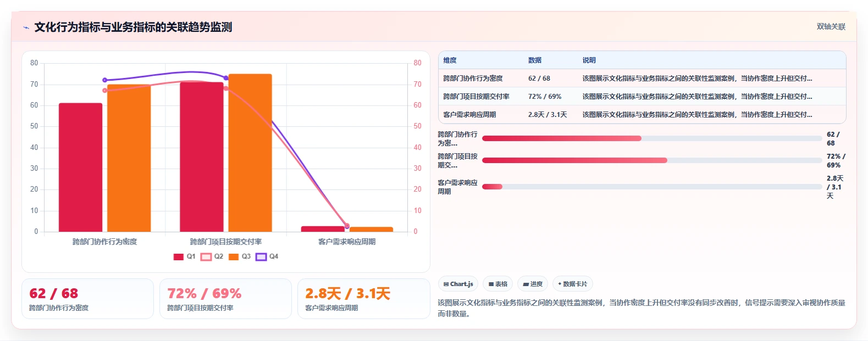Image resolution: width=868 pixels, height=341 pixels.
Task: Click the 跨部门协作行为密度 x-axis label
Action: coord(105,242)
